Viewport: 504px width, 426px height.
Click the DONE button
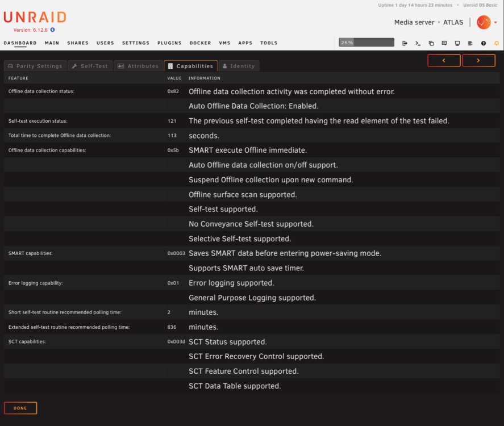(20, 408)
